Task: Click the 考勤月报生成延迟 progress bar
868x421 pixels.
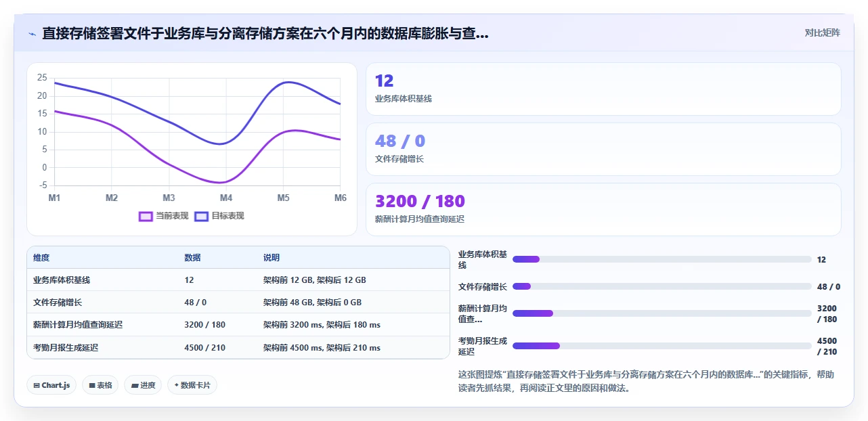Action: pyautogui.click(x=661, y=346)
